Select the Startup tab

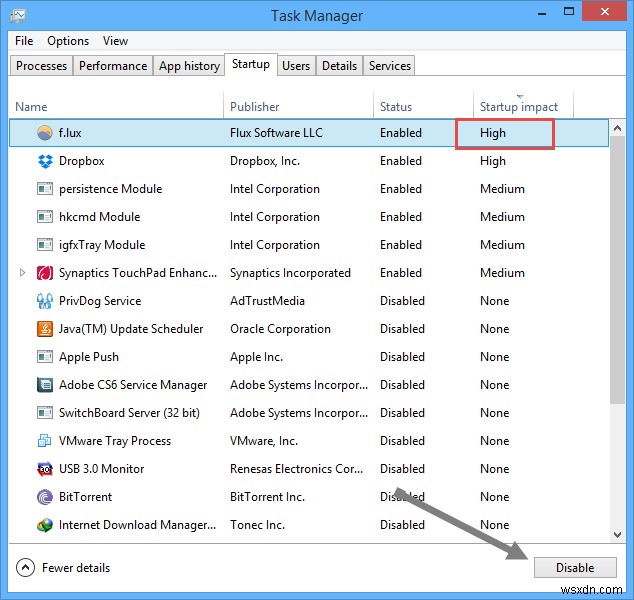(251, 64)
